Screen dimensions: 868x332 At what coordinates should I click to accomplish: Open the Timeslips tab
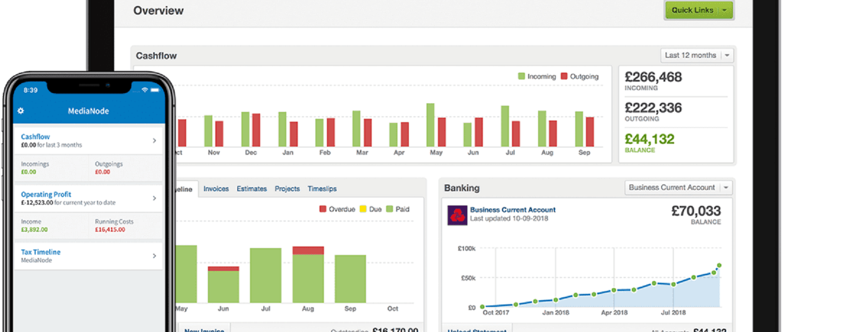point(322,189)
